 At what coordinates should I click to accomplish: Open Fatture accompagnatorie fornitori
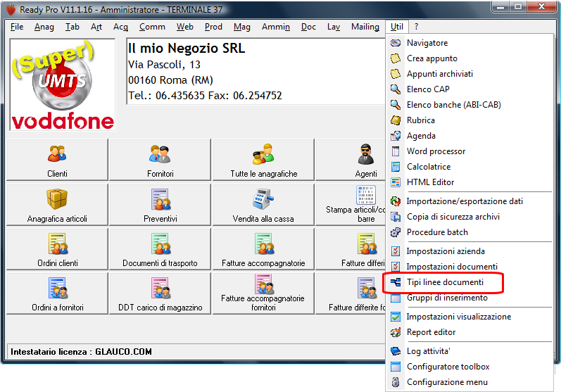point(264,293)
